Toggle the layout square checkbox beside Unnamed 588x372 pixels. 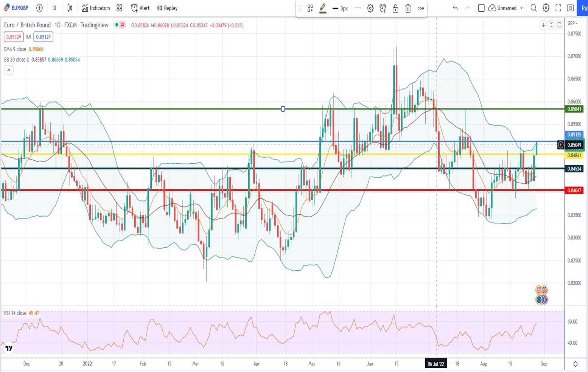tap(481, 8)
